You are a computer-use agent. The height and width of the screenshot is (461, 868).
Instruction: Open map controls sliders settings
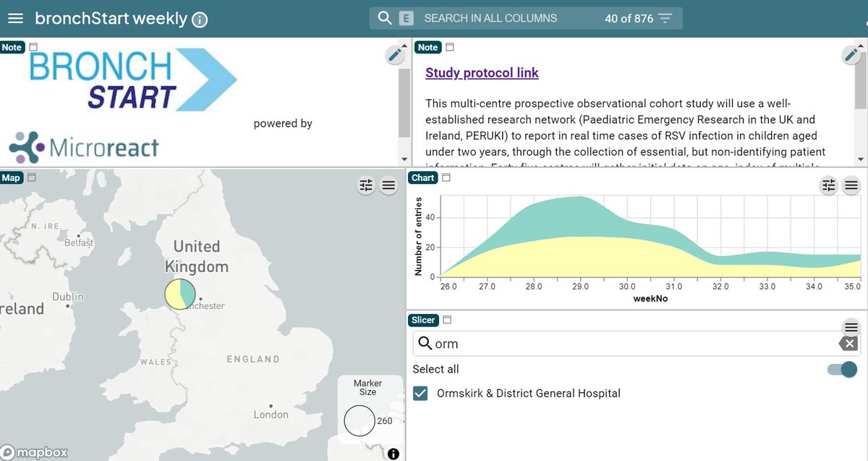(366, 186)
